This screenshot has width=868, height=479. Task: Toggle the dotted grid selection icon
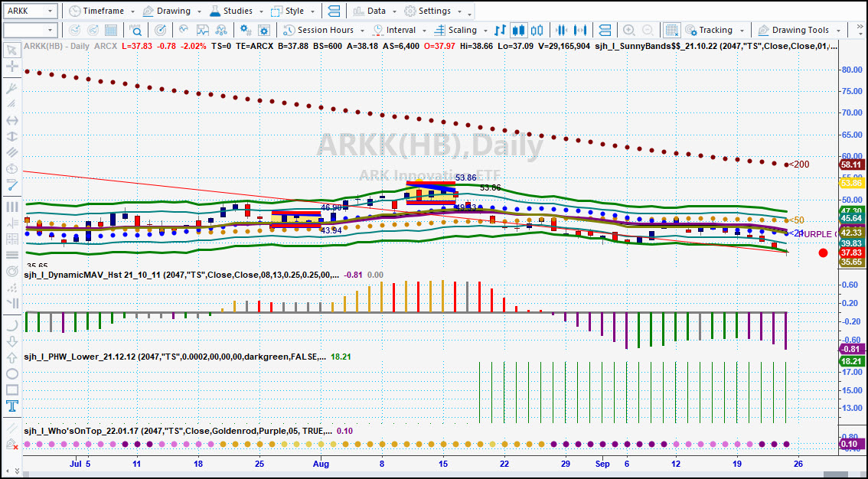[672, 30]
